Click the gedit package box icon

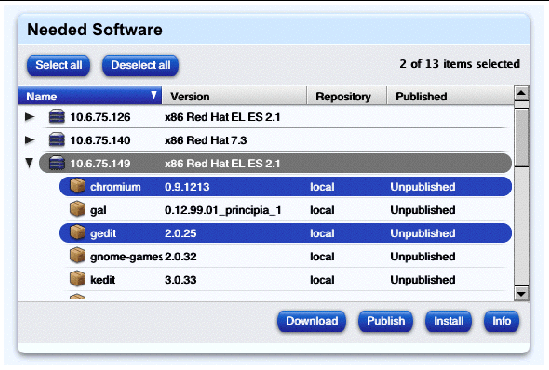coord(77,232)
